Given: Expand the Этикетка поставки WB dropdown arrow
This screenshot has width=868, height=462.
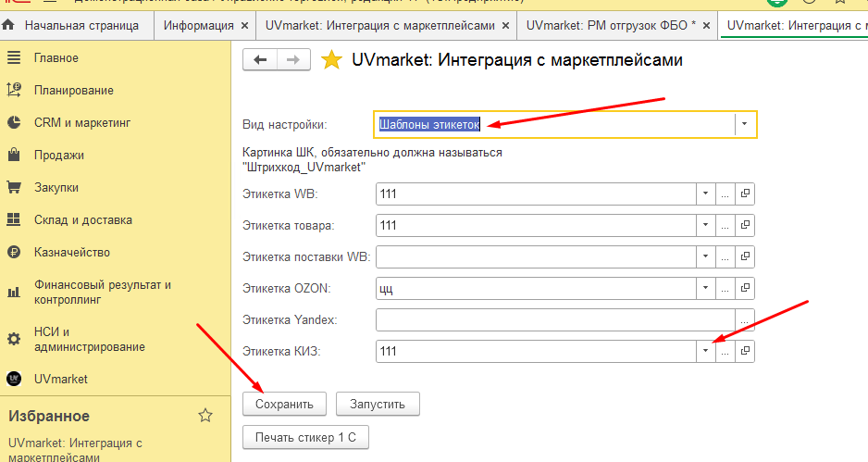Looking at the screenshot, I should pyautogui.click(x=705, y=256).
